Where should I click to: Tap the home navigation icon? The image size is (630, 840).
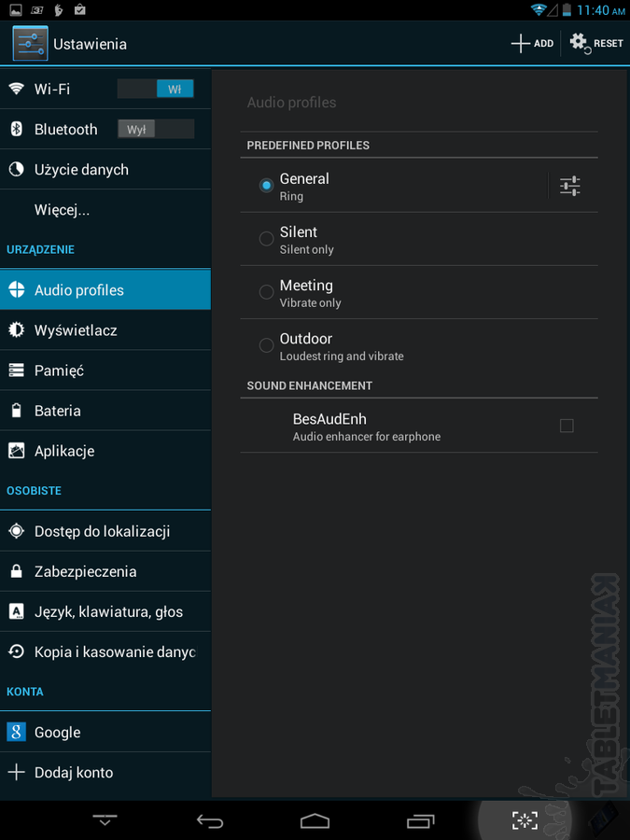pos(315,820)
